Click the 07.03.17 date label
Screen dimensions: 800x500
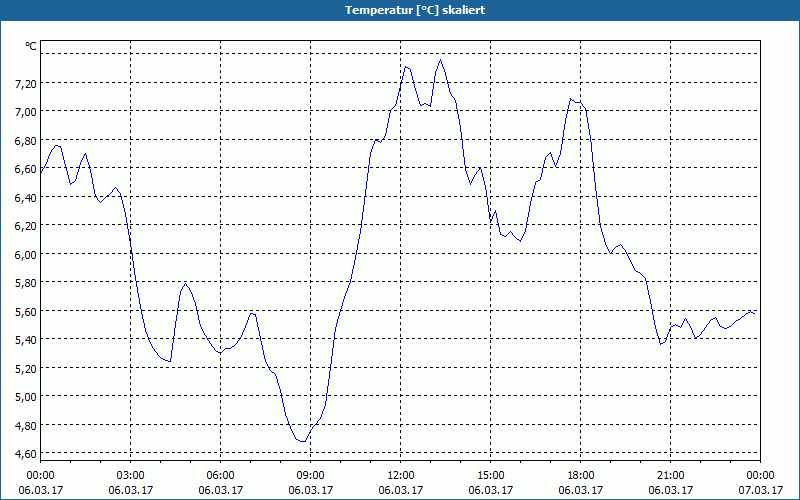tap(760, 490)
